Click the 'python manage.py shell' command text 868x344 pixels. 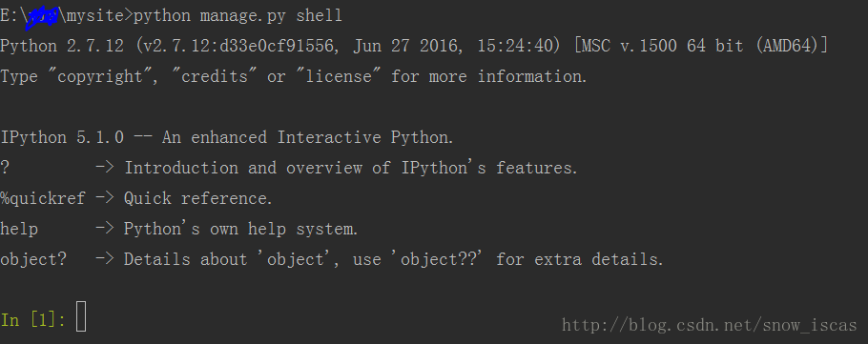click(x=238, y=16)
